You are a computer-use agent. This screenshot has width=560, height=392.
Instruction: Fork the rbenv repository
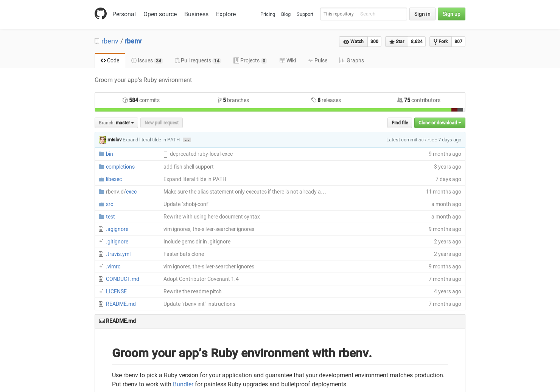click(x=440, y=42)
